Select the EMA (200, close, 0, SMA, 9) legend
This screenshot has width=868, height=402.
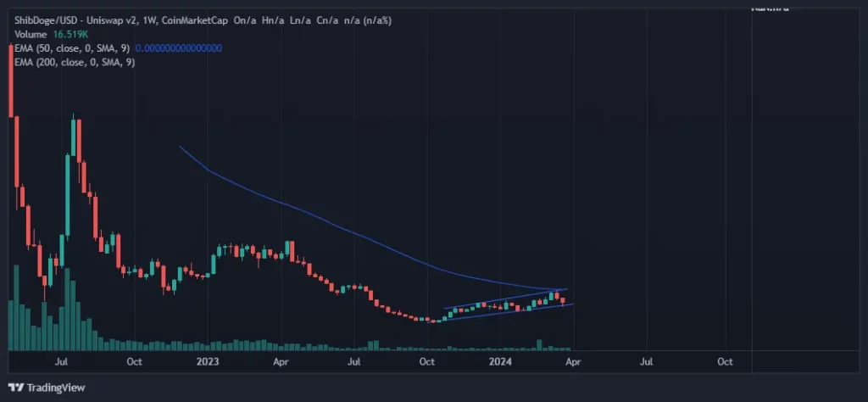75,63
